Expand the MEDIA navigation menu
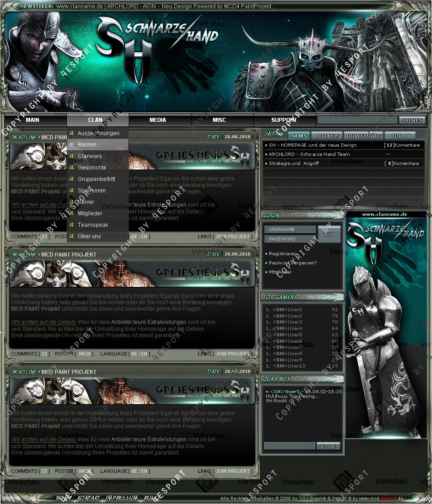This screenshot has height=504, width=432. coord(158,120)
